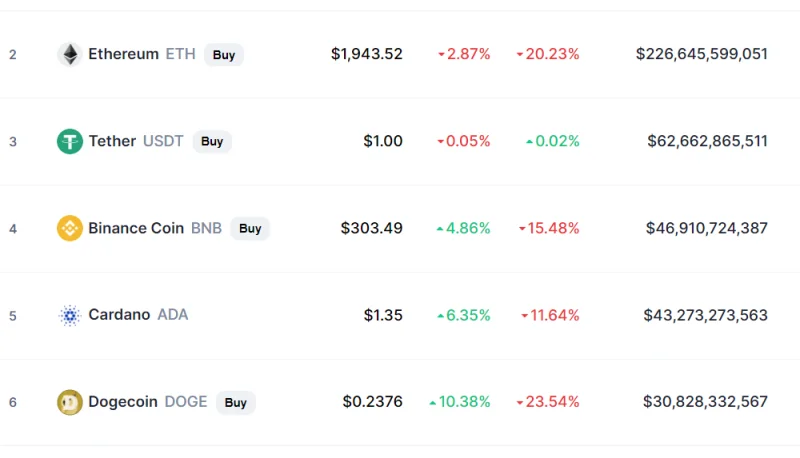Click the Buy button for Dogecoin DOGE
This screenshot has height=458, width=800.
(236, 402)
